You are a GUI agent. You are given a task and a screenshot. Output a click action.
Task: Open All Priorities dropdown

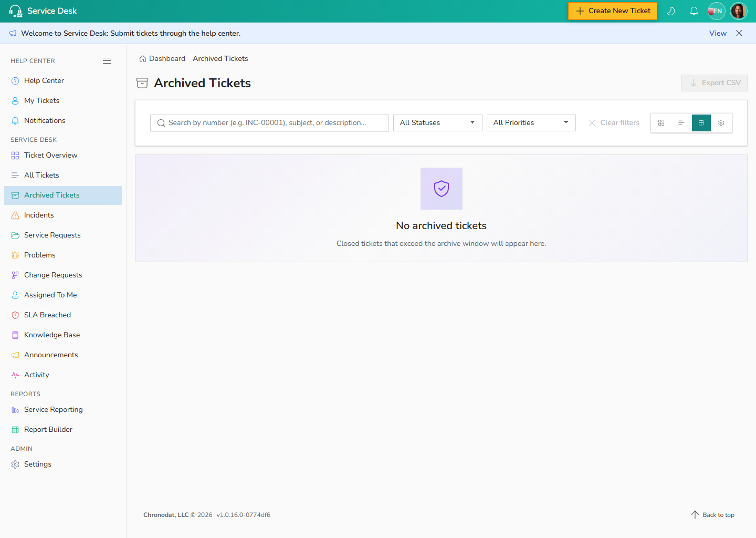pyautogui.click(x=531, y=123)
